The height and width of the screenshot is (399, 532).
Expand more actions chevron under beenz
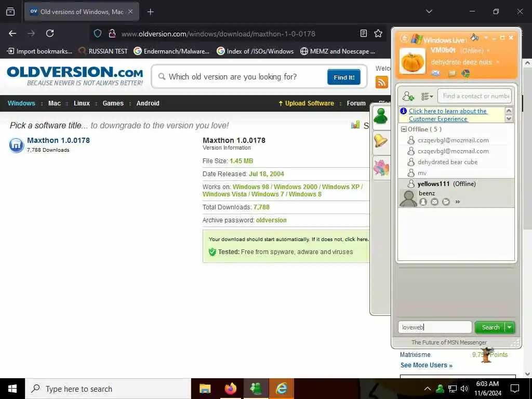[x=457, y=202]
